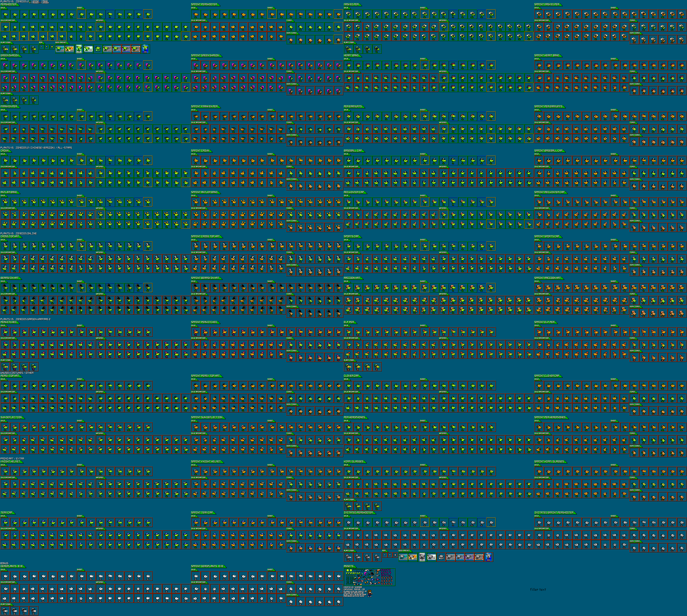Select the flame-background Imitated Peashooter seed packet

click(413, 557)
